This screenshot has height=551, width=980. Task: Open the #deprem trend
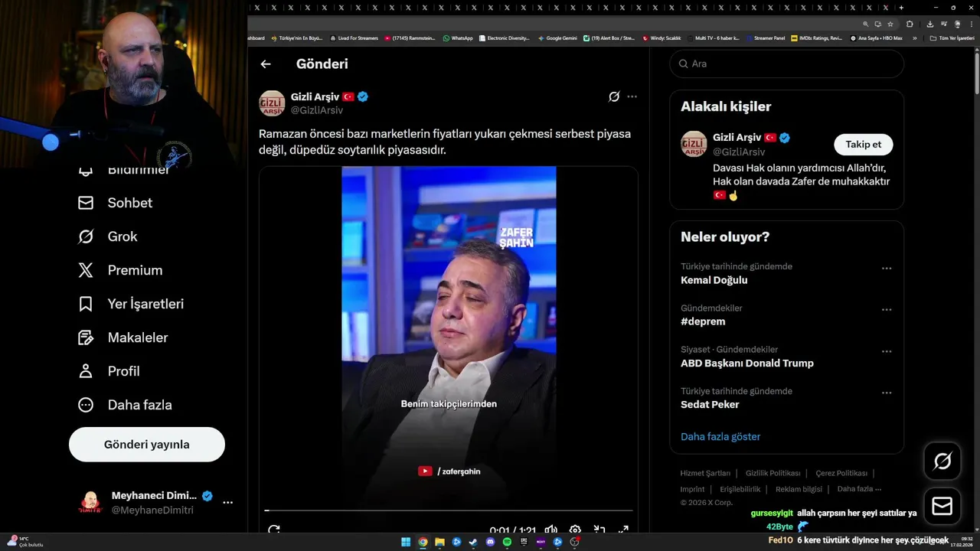click(703, 321)
